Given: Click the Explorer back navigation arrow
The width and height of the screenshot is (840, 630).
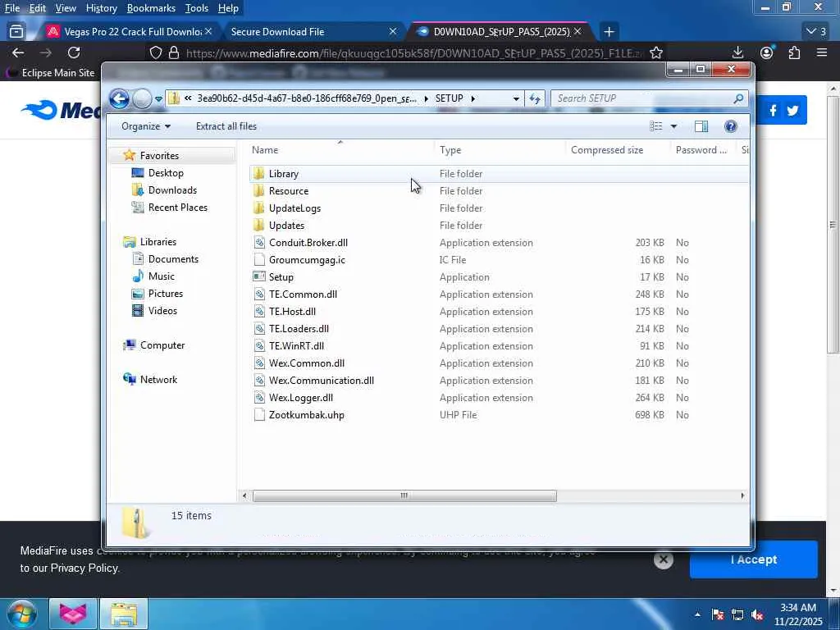Looking at the screenshot, I should (x=119, y=98).
